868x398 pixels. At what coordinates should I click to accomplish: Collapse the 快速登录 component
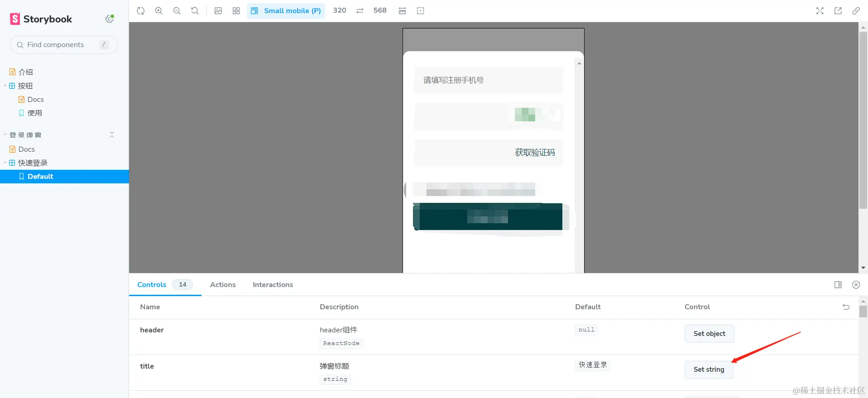(33, 163)
